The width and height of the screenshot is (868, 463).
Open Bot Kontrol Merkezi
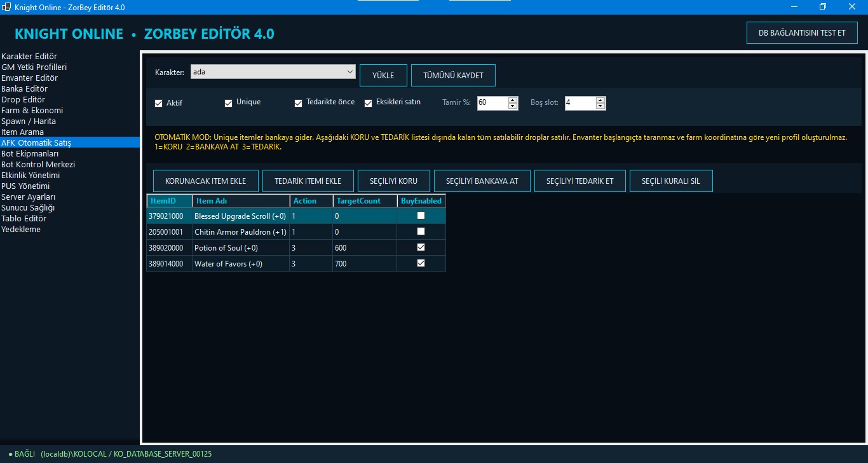click(69, 165)
